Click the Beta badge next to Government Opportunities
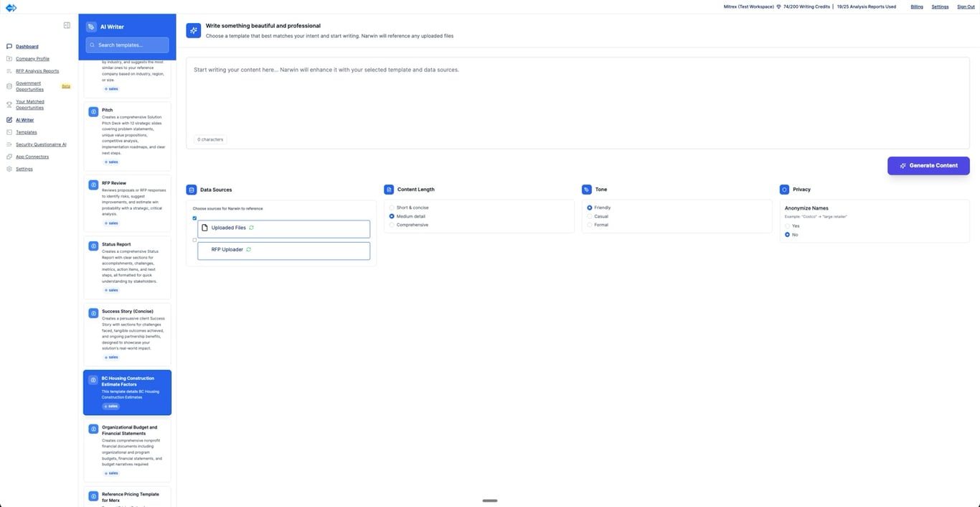This screenshot has width=980, height=507. point(66,86)
